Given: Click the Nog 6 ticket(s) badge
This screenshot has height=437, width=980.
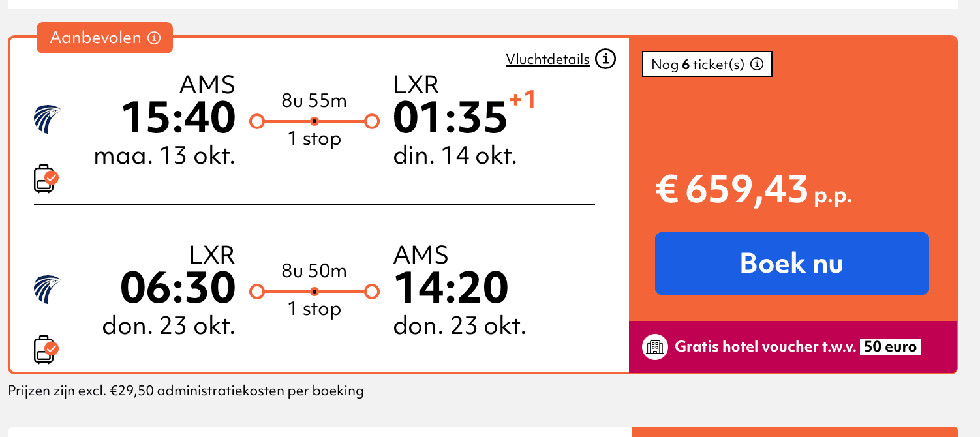Looking at the screenshot, I should pyautogui.click(x=698, y=65).
